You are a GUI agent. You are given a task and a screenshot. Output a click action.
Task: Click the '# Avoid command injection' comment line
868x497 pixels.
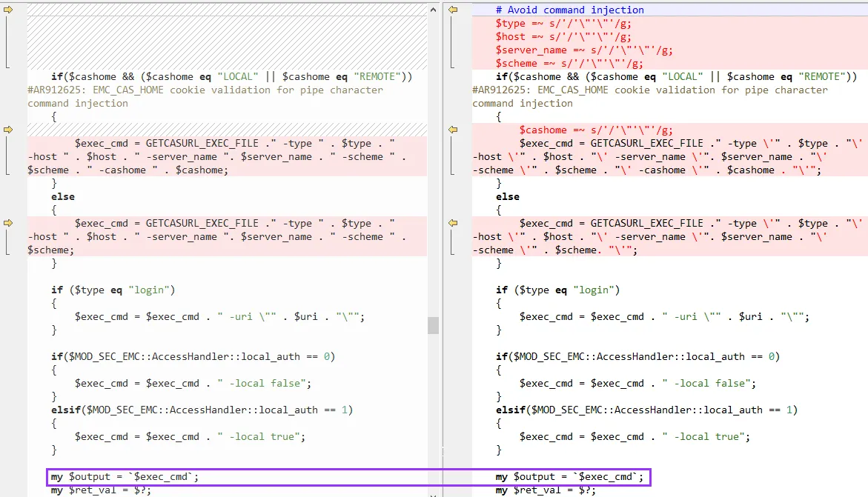[x=569, y=10]
